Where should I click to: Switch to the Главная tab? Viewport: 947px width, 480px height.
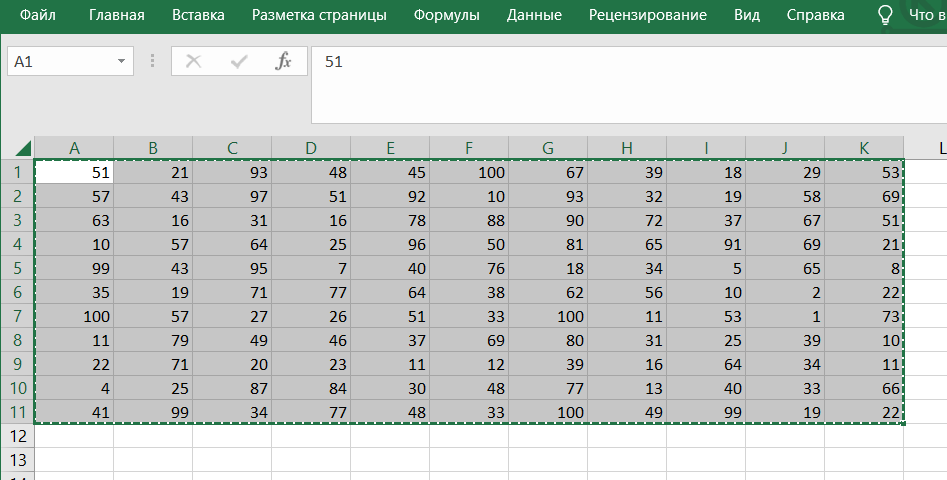click(116, 15)
